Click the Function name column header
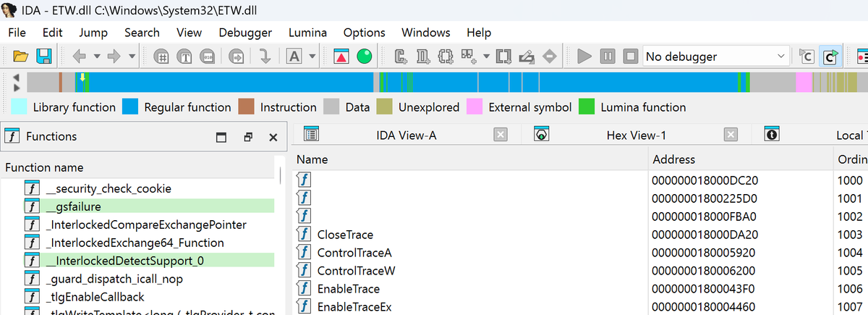This screenshot has height=315, width=868. tap(139, 167)
